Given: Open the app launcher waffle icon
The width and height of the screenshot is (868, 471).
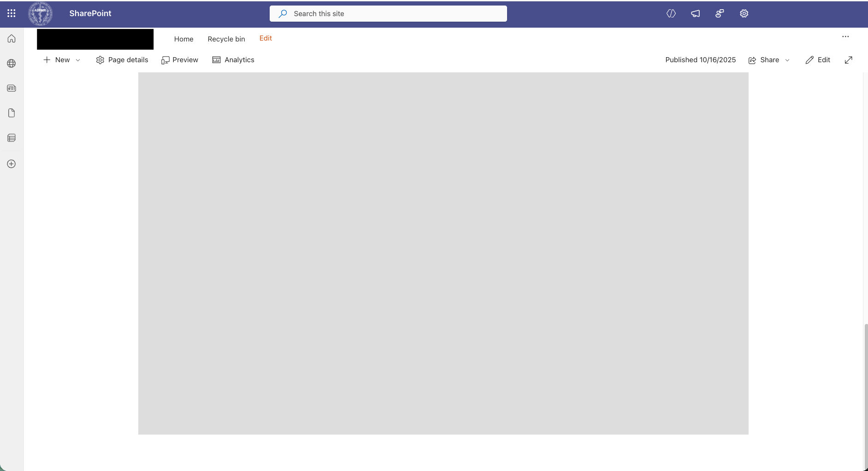Looking at the screenshot, I should (x=12, y=13).
